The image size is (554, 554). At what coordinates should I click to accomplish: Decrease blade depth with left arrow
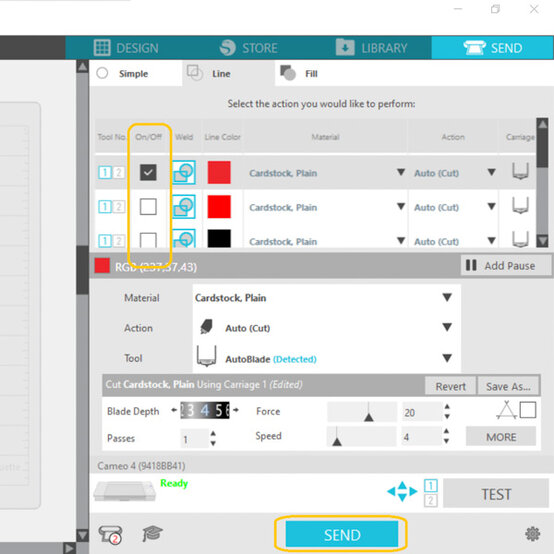click(x=174, y=410)
